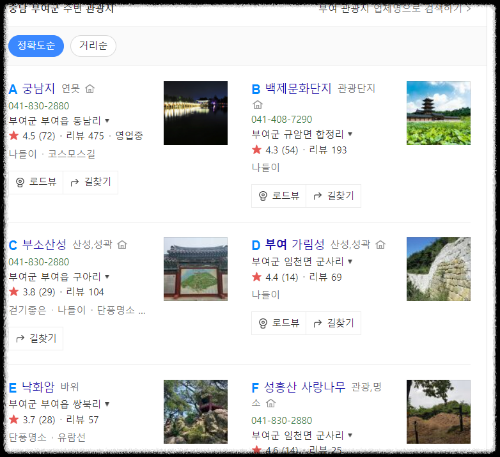The width and height of the screenshot is (500, 457).
Task: Open home icon next to 가림성 산성,성곽
Action: pos(380,245)
